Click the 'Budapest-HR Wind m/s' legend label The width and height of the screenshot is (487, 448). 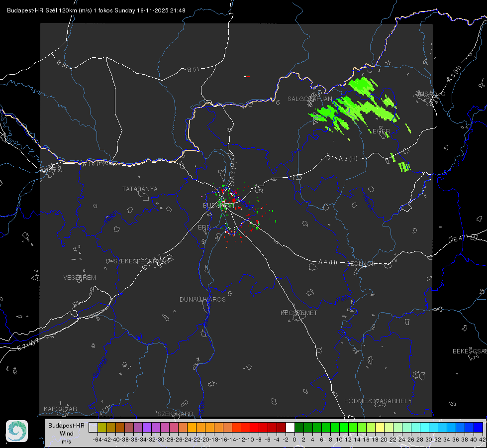[67, 434]
